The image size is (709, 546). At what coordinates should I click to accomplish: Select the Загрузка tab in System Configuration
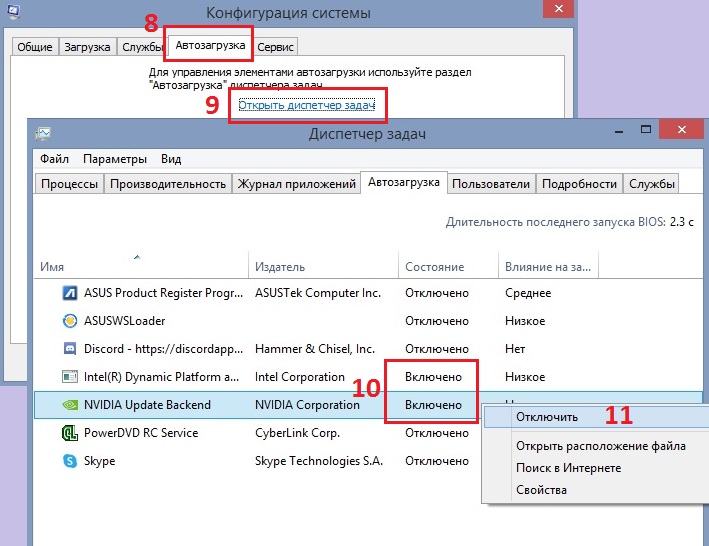click(x=87, y=47)
